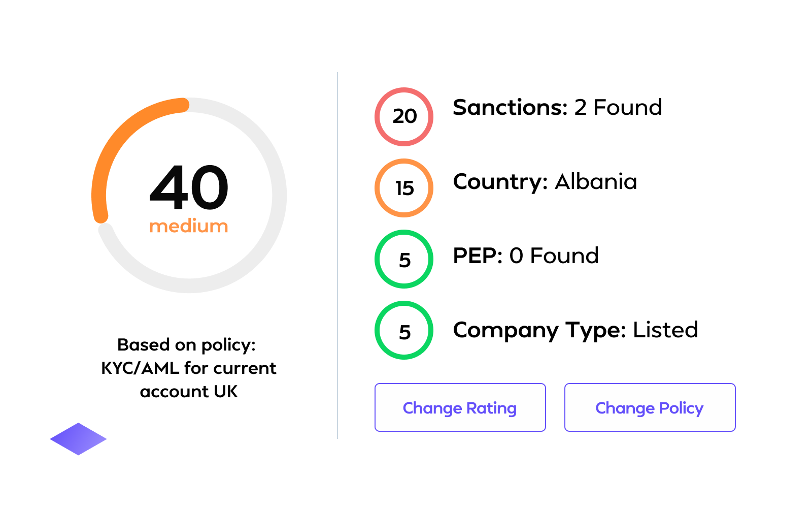This screenshot has width=812, height=508.
Task: Click the red Sanctions score circle showing 20
Action: click(x=404, y=117)
